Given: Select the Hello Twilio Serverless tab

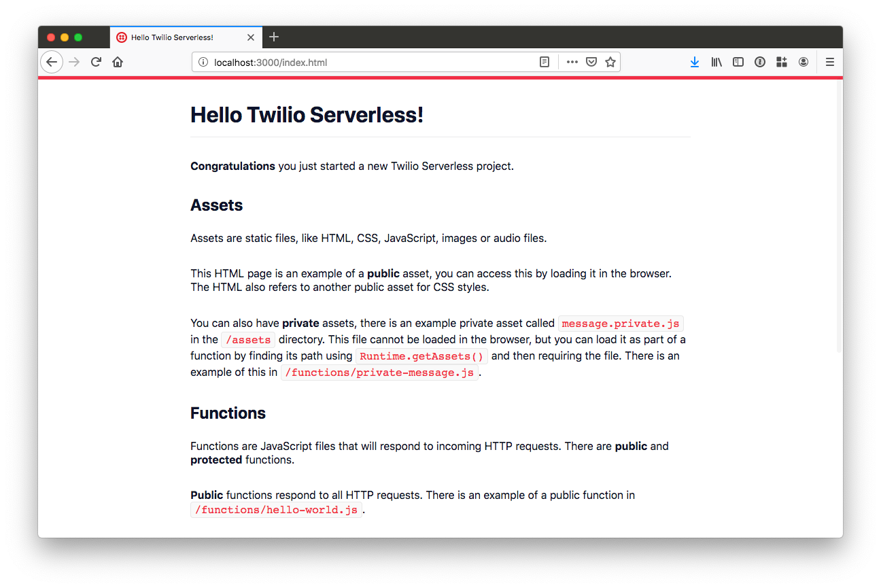Looking at the screenshot, I should click(185, 37).
